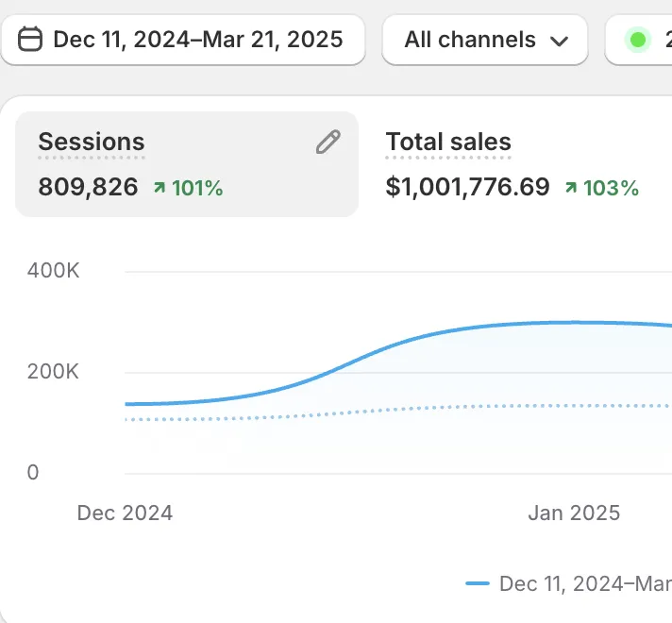Expand the All channels dropdown

click(x=485, y=40)
